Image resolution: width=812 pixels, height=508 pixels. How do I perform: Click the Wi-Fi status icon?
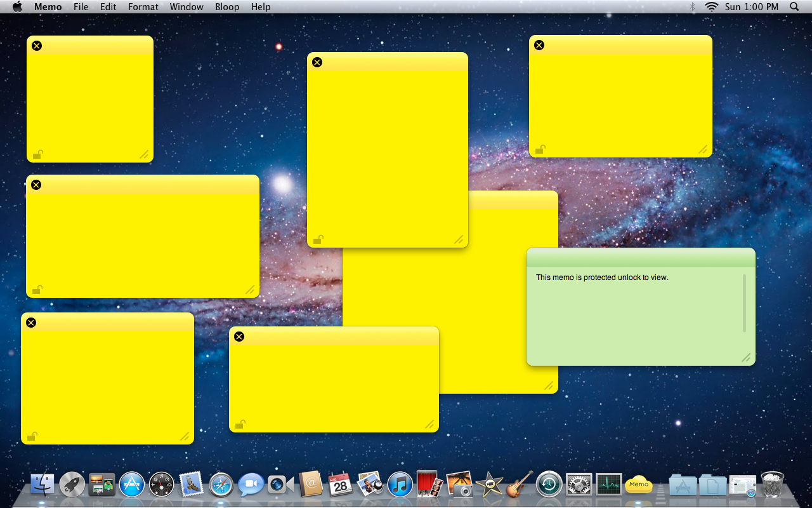point(711,7)
